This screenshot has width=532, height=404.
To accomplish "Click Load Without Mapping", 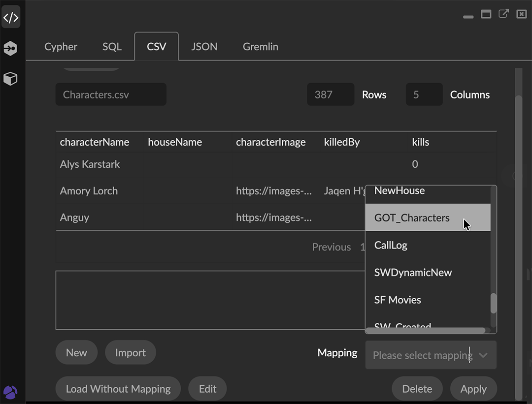I will click(x=118, y=388).
